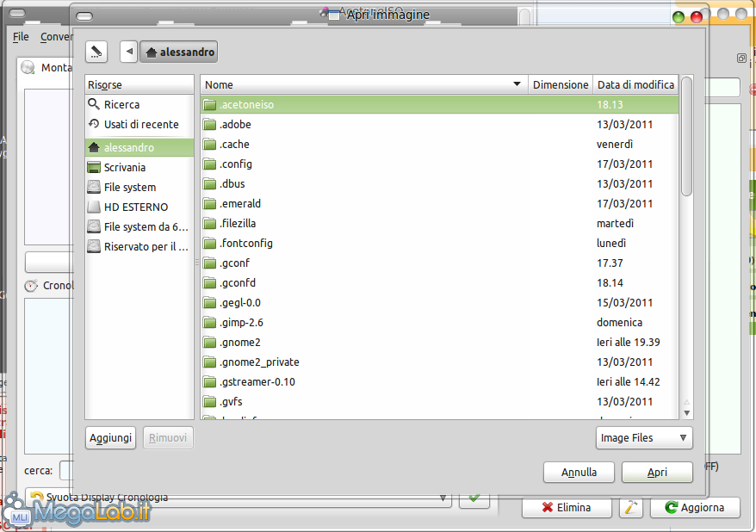Select Usati di recente in sidebar
756x532 pixels.
tap(140, 124)
